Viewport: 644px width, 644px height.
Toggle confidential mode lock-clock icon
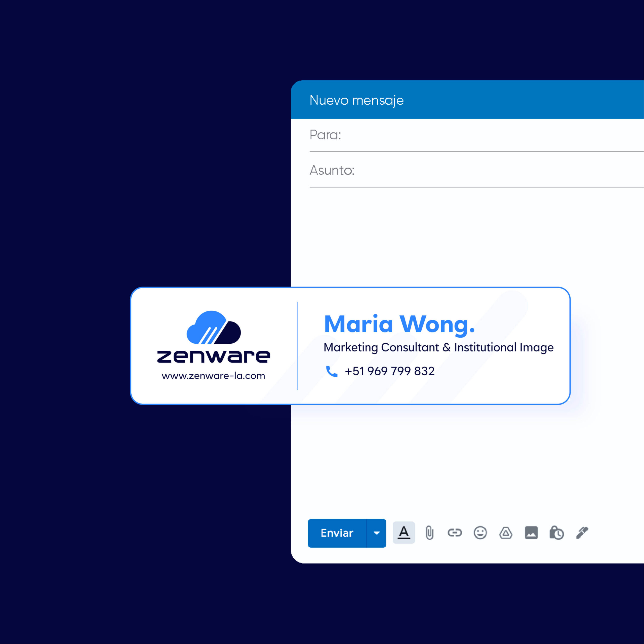557,533
